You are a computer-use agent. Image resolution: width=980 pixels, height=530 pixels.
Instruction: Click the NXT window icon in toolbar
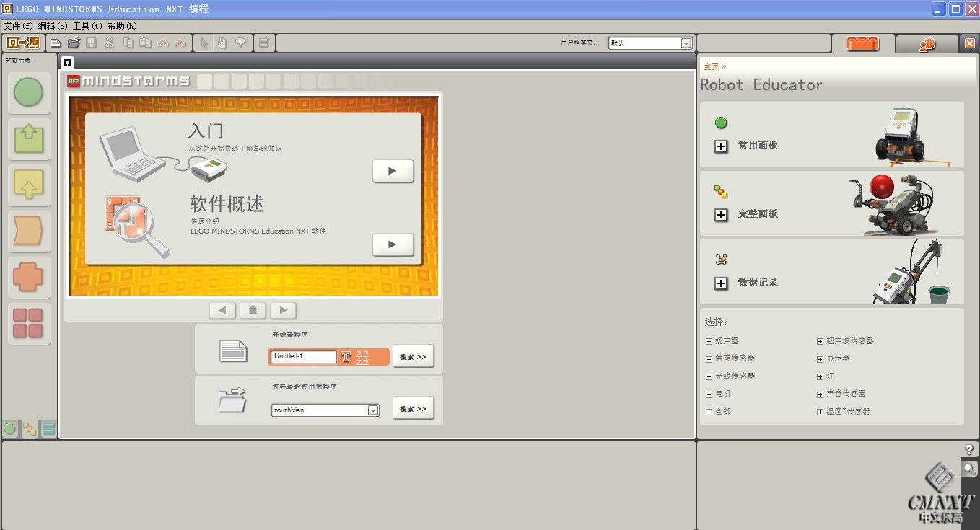[23, 43]
